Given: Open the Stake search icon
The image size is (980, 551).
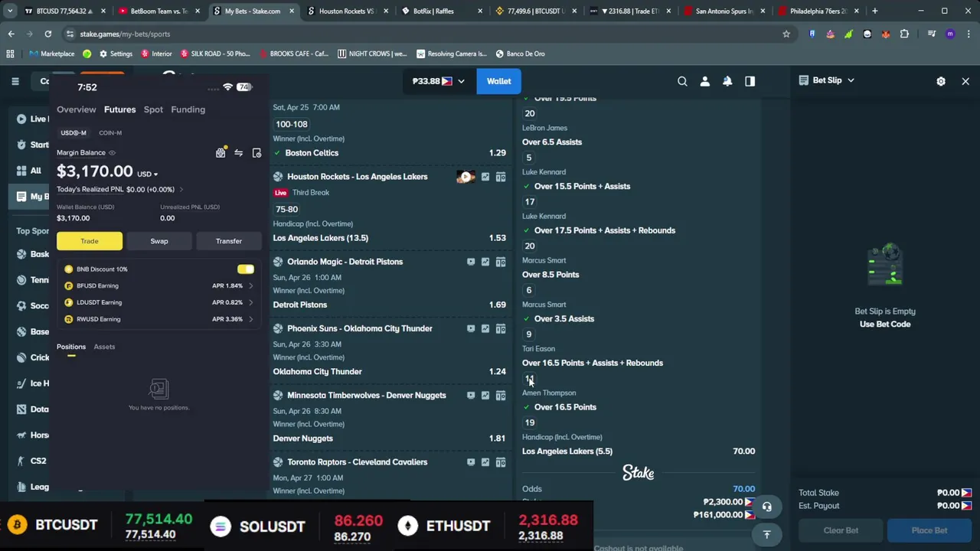Looking at the screenshot, I should (682, 81).
